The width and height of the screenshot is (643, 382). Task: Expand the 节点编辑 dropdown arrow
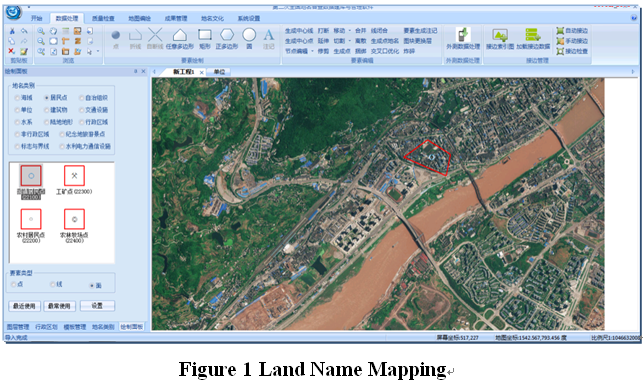(x=312, y=51)
